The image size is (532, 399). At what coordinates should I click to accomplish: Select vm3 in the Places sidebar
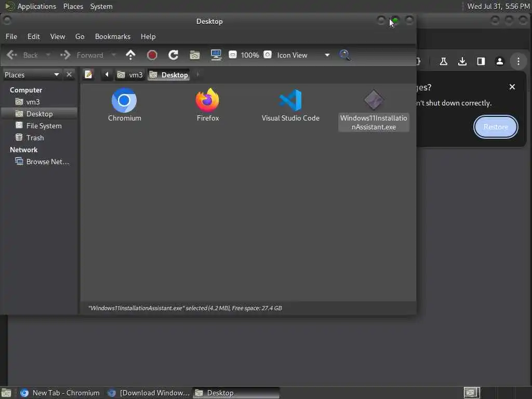point(39,102)
